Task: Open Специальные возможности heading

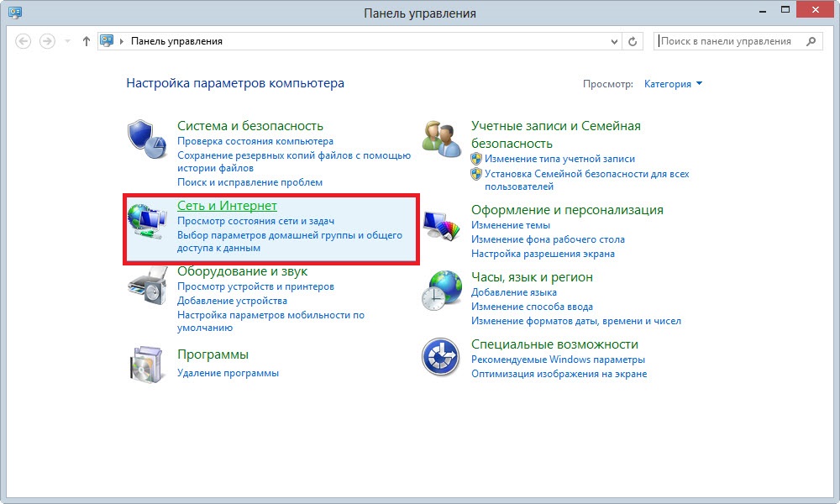Action: pyautogui.click(x=554, y=344)
